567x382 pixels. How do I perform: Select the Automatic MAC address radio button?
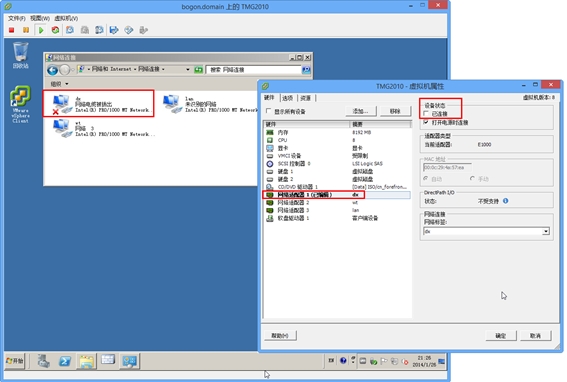[x=426, y=179]
